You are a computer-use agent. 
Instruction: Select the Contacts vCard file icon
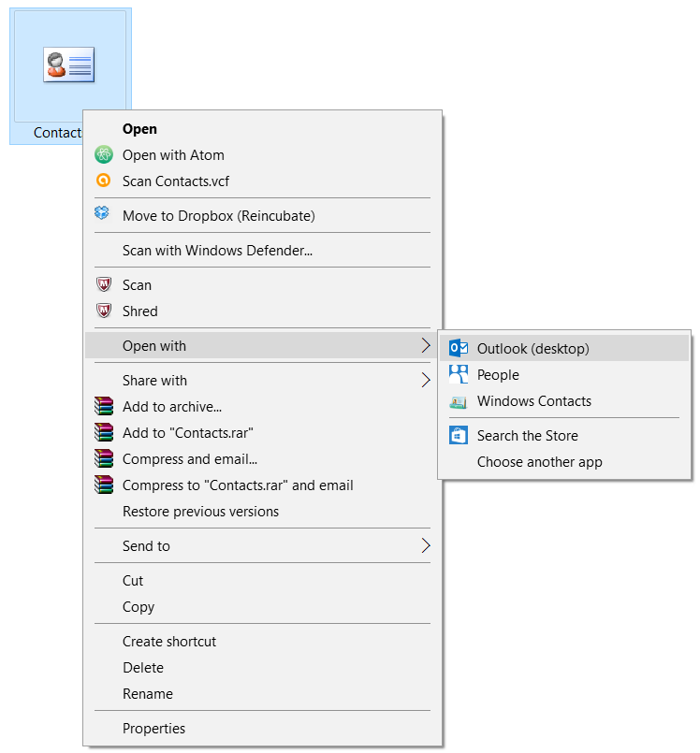[68, 65]
